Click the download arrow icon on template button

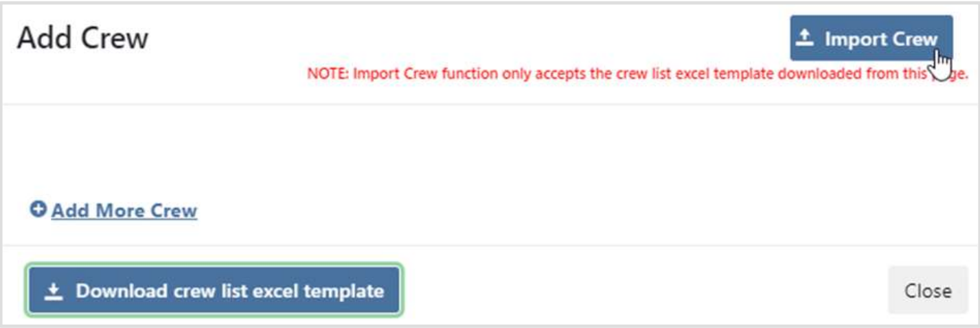(x=54, y=292)
